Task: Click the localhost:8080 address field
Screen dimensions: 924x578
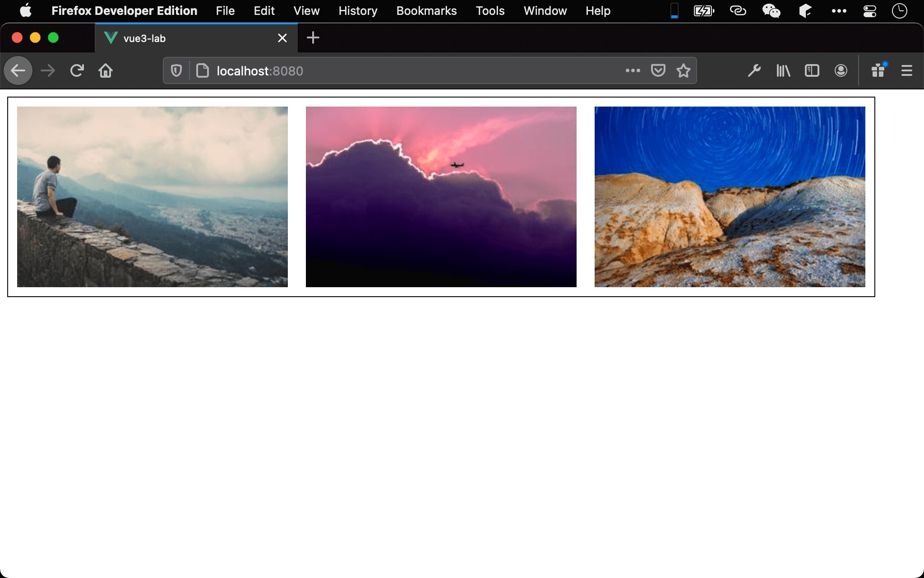Action: point(406,71)
